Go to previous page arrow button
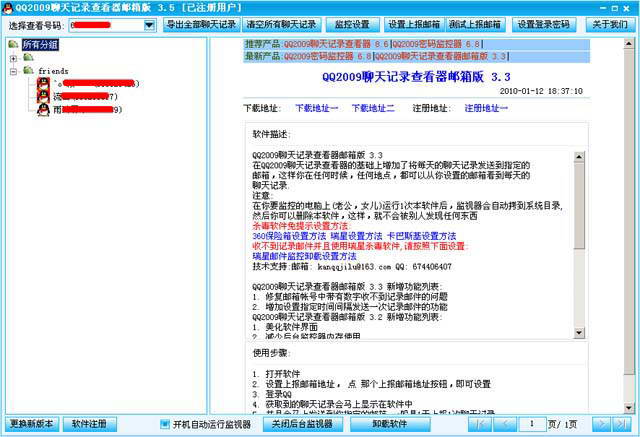This screenshot has height=437, width=640. click(x=505, y=424)
